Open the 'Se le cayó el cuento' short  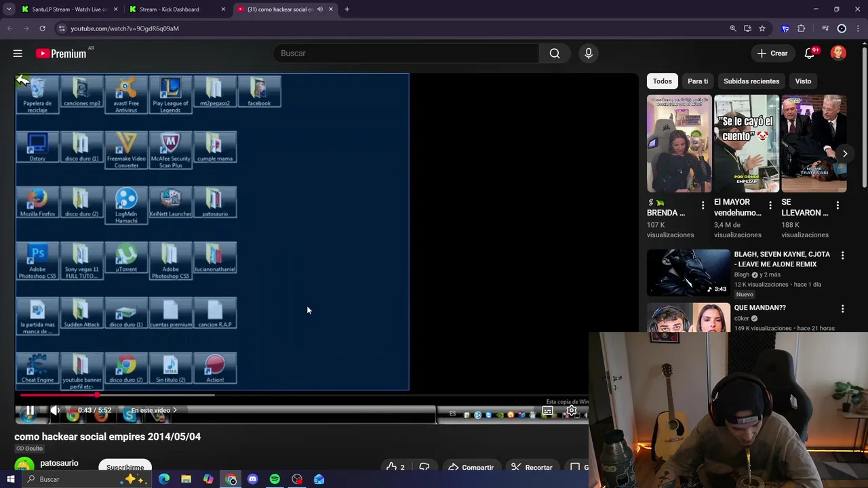(x=746, y=144)
